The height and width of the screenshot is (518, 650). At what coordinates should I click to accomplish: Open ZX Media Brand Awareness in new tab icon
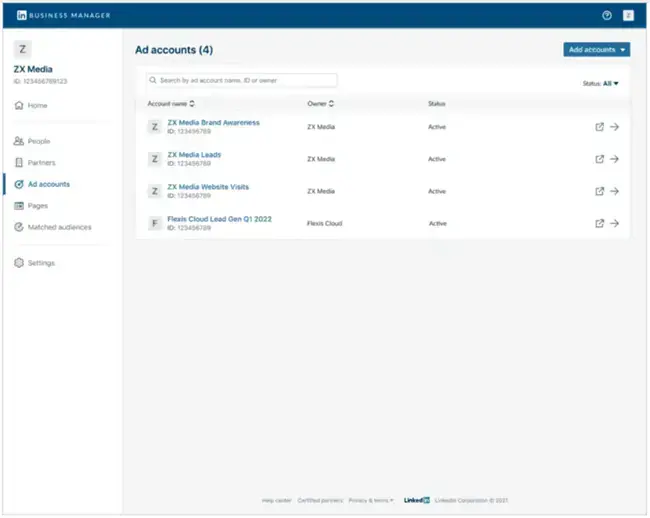(x=599, y=127)
